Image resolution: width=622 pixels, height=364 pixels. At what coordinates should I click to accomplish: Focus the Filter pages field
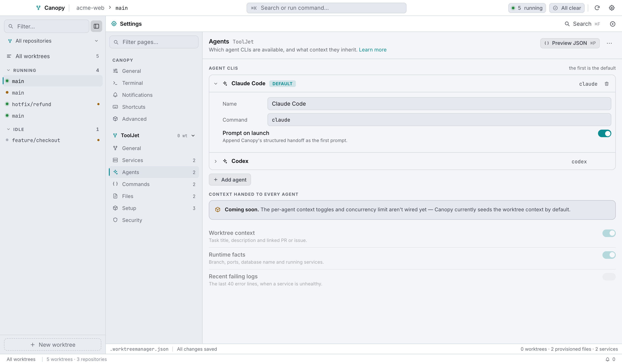pos(154,42)
